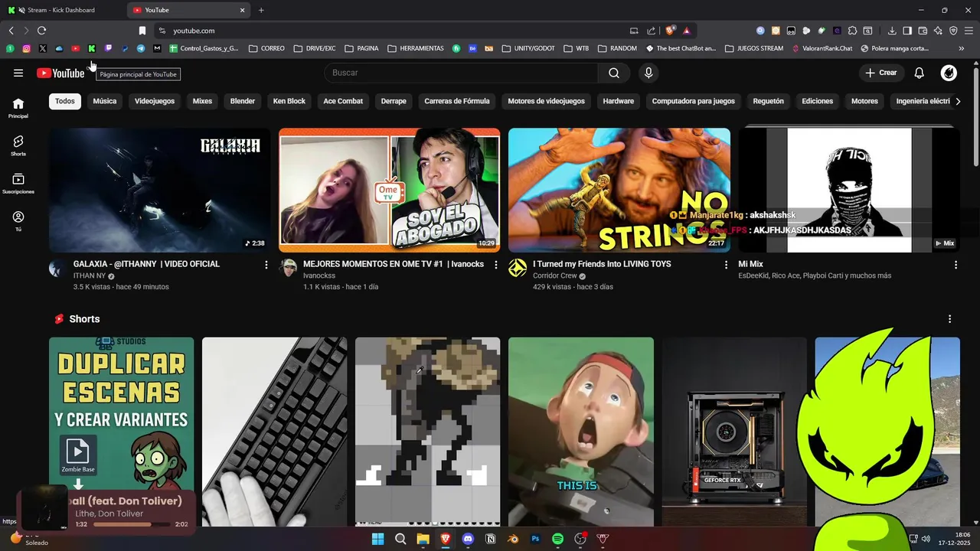Open the browser extensions puzzle icon

point(852,31)
